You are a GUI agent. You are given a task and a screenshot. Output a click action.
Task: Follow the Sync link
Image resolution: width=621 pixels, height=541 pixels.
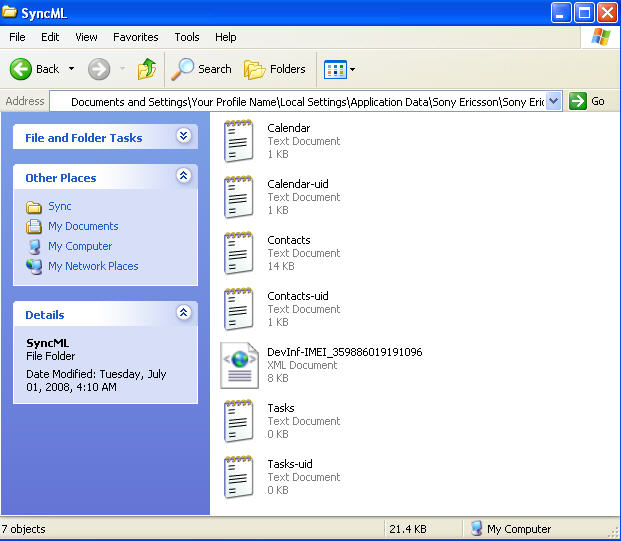(60, 206)
